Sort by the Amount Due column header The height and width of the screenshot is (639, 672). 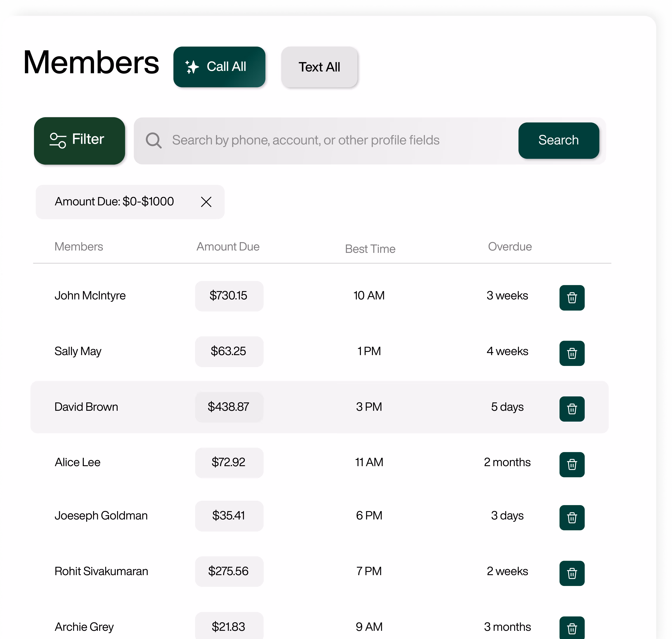tap(228, 247)
